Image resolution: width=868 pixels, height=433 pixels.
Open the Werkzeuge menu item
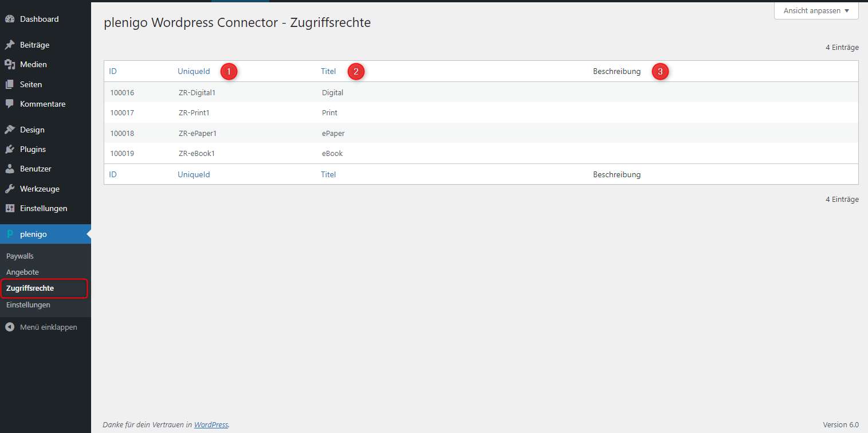[45, 189]
